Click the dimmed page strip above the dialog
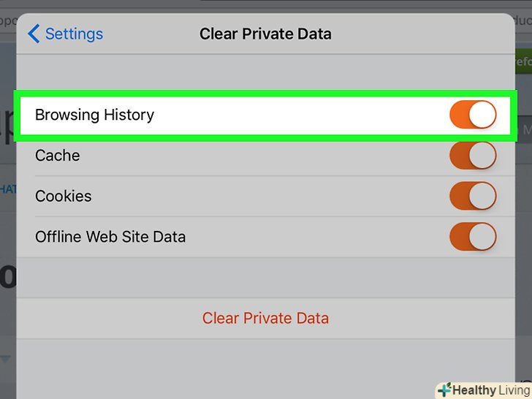 click(265, 6)
